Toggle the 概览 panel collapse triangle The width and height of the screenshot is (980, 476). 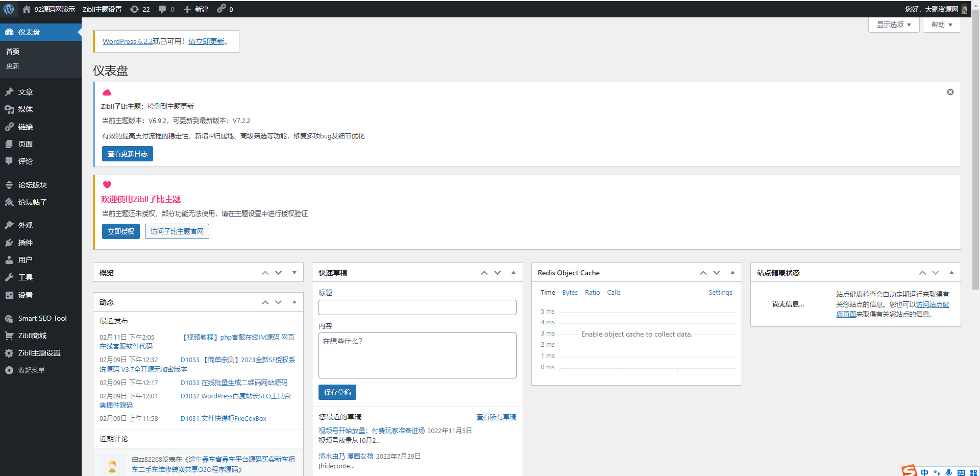(x=295, y=273)
